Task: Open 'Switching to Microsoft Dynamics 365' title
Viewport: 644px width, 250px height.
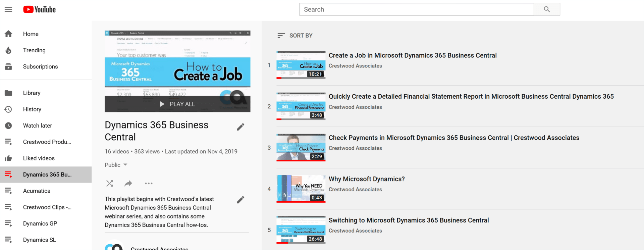Action: click(409, 220)
